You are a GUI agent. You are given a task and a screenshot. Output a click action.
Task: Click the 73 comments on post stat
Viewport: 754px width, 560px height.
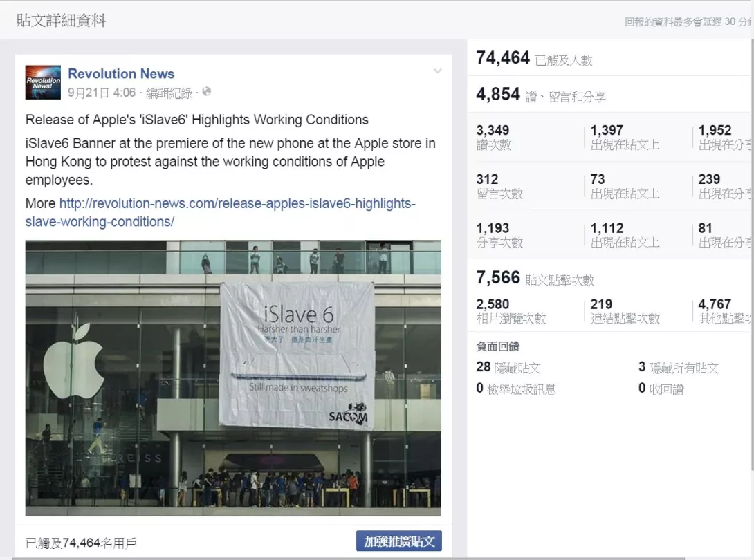point(625,186)
